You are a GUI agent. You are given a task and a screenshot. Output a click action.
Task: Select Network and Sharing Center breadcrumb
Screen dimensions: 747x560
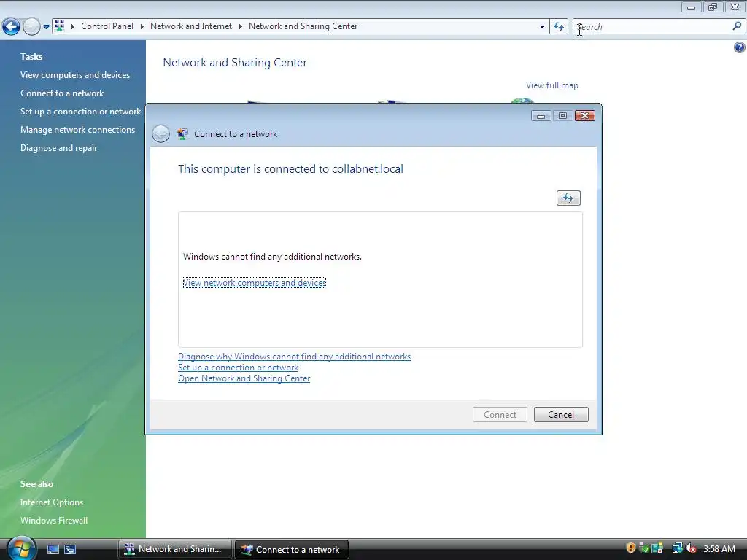(303, 26)
